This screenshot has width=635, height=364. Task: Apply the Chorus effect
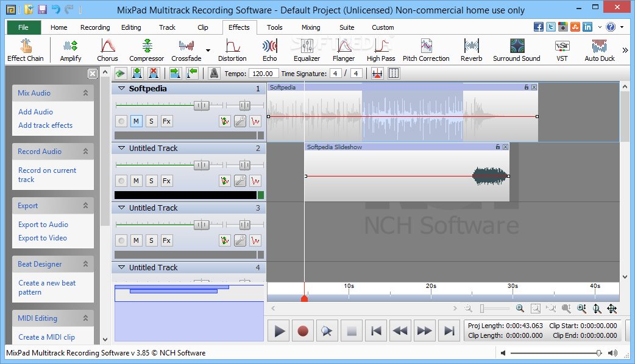coord(107,50)
